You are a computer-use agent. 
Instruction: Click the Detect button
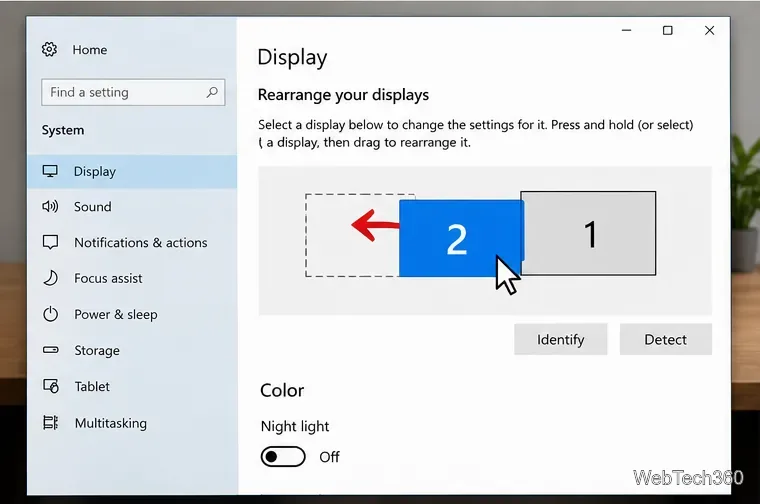pos(665,339)
